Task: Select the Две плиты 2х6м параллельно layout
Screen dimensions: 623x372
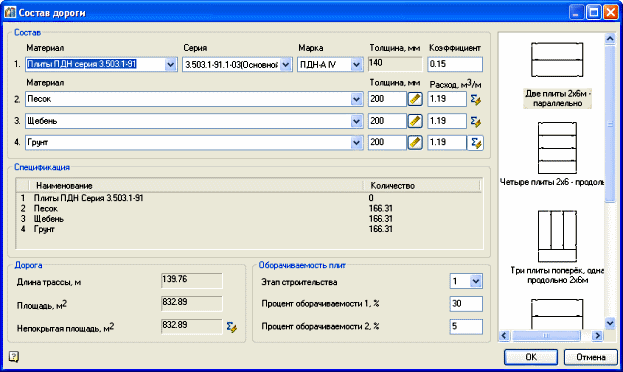Action: (x=557, y=75)
